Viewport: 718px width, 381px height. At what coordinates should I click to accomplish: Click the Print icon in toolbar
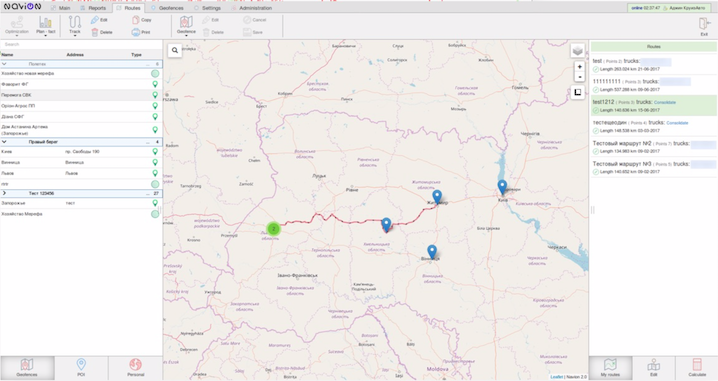point(136,32)
